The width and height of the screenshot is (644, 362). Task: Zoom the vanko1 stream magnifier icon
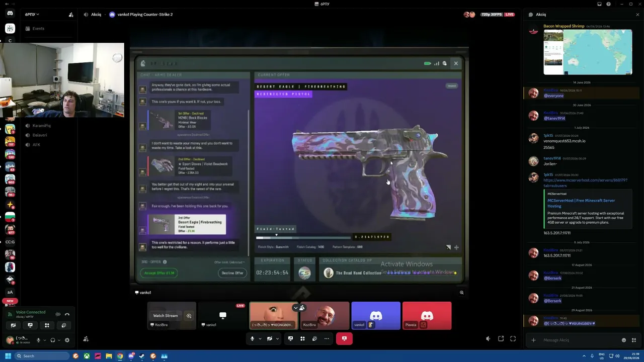pos(461,293)
